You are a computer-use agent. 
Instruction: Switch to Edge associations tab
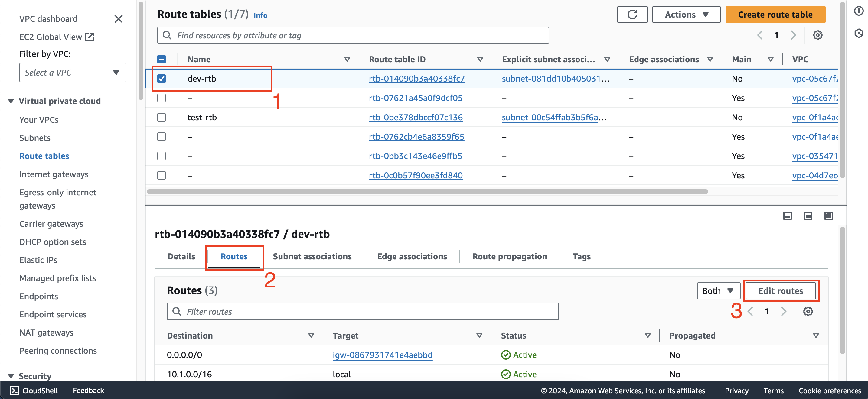coord(412,257)
